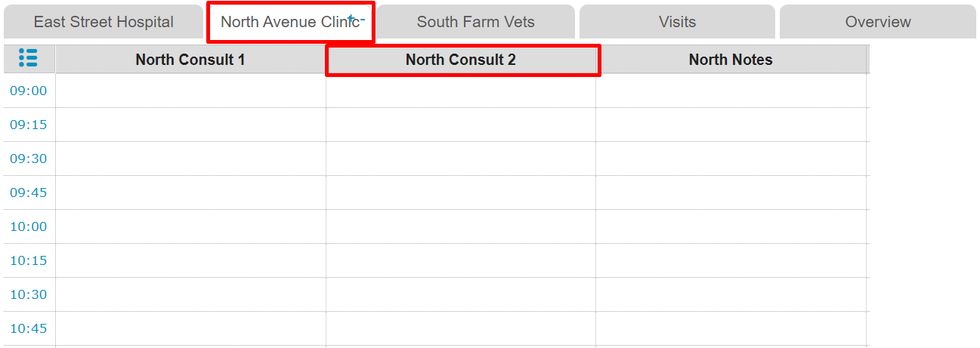This screenshot has width=980, height=348.
Task: Click the blue list icon above the times
Action: pos(28,58)
